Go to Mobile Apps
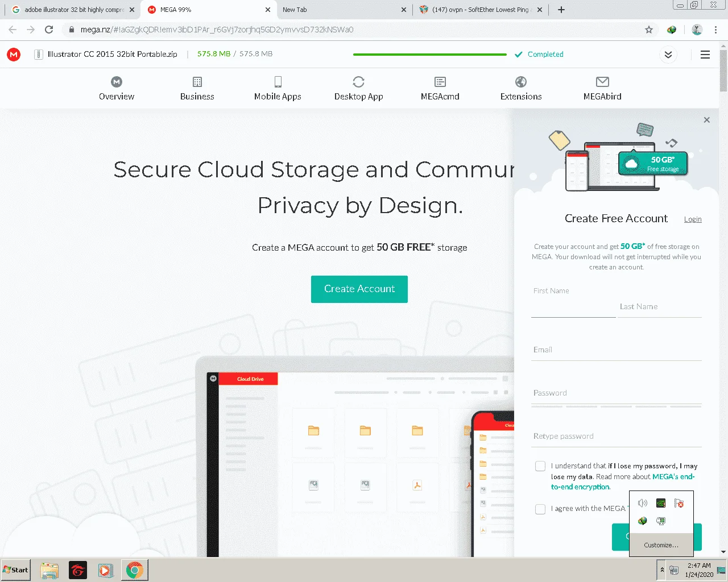728x582 pixels. click(x=278, y=89)
